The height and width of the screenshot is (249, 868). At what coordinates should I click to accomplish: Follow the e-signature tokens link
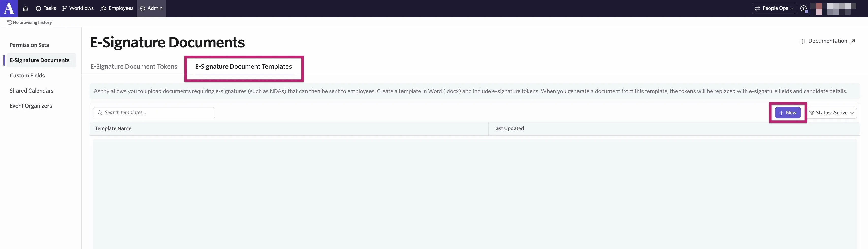pos(515,91)
